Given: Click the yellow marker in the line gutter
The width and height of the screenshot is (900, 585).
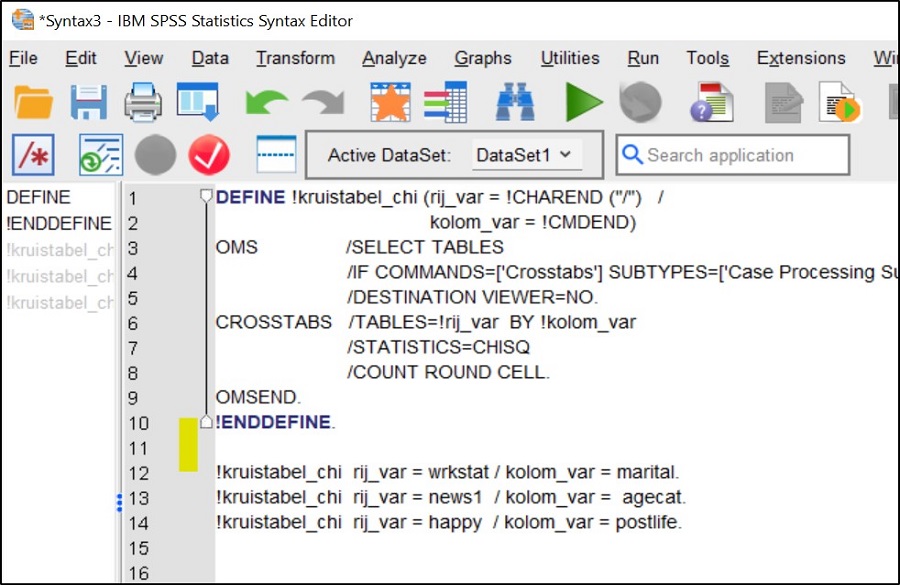Looking at the screenshot, I should pyautogui.click(x=188, y=445).
